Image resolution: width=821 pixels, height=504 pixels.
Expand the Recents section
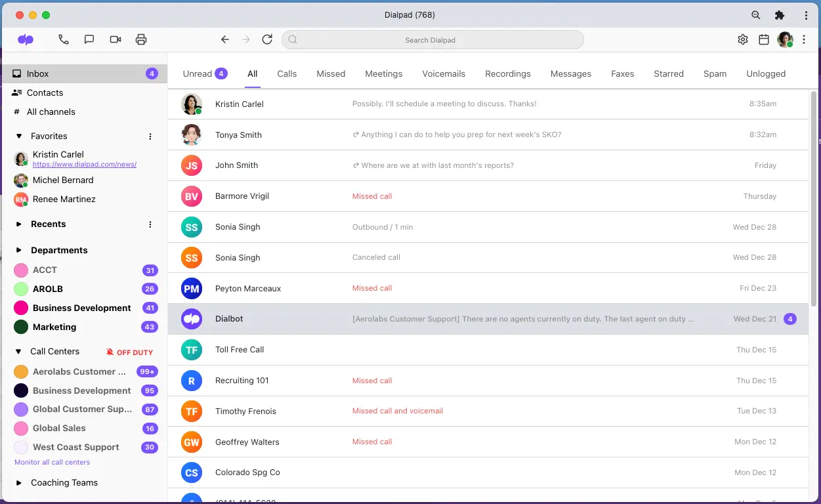(x=19, y=224)
